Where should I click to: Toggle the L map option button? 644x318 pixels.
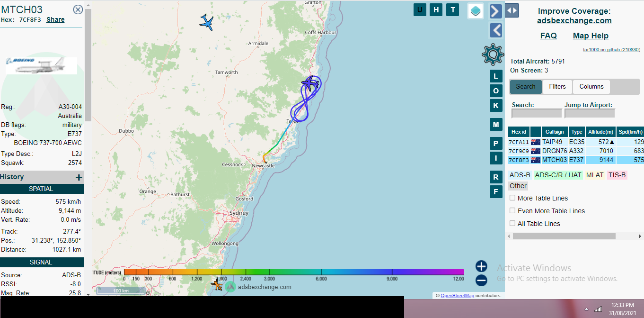496,76
